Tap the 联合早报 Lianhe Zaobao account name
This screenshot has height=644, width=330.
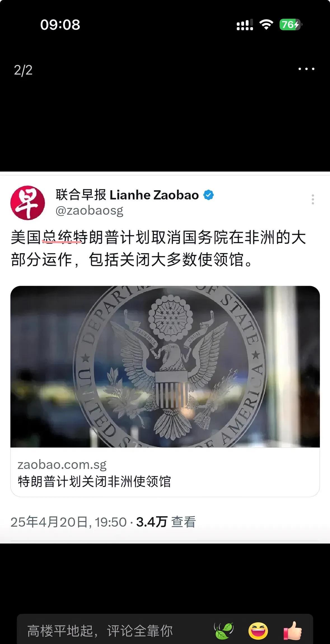click(127, 195)
